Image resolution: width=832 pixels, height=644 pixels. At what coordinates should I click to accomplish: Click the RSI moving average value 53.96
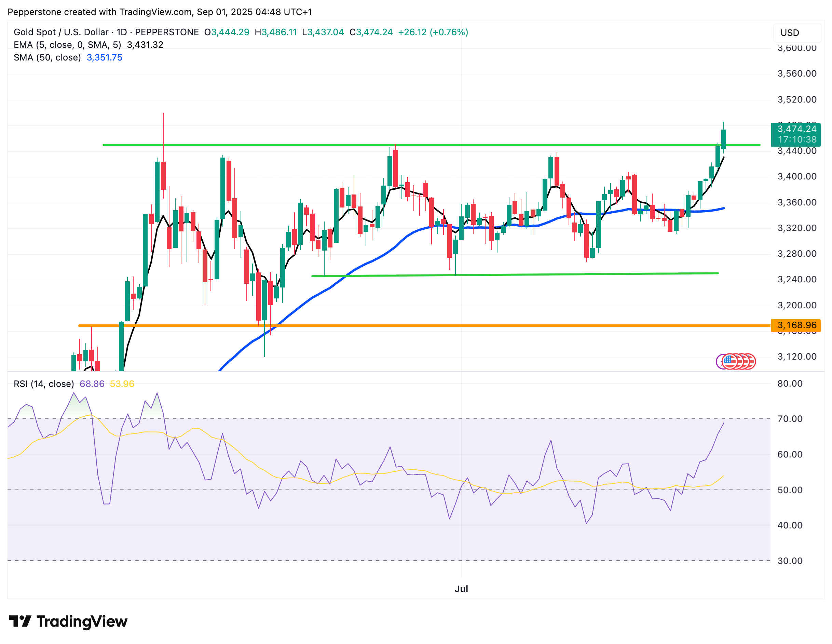pos(122,384)
